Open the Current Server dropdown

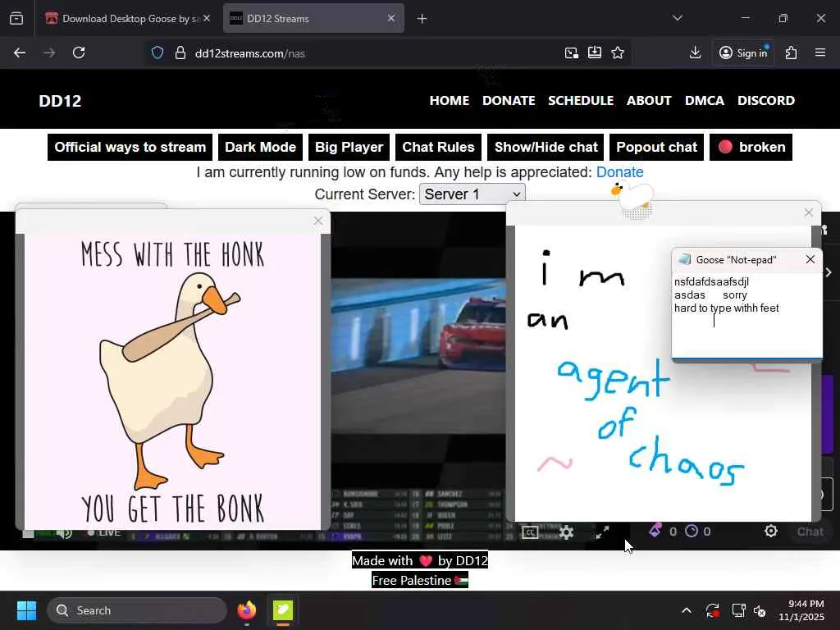[472, 194]
